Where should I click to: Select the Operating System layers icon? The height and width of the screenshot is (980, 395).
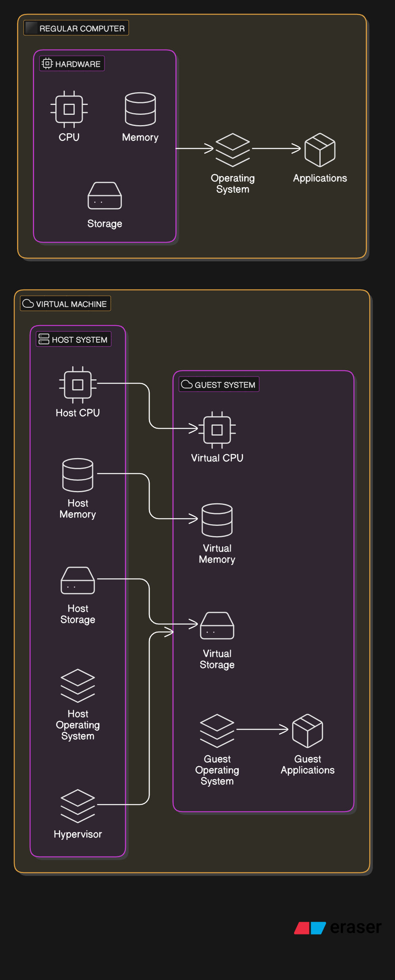click(233, 150)
